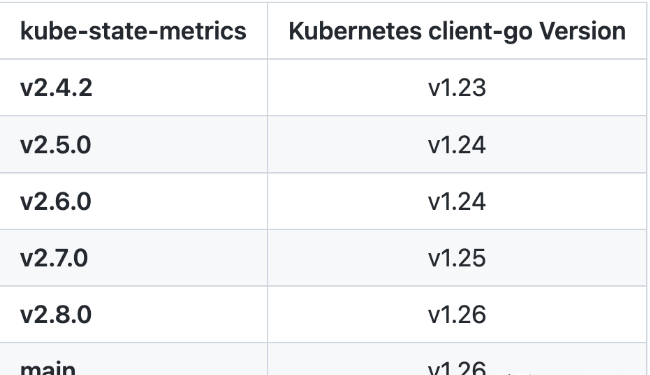Click v1.26 in the main row

(x=457, y=368)
